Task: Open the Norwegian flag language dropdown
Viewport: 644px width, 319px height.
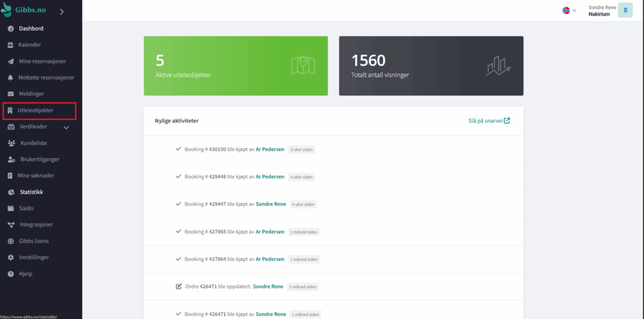Action: point(569,11)
